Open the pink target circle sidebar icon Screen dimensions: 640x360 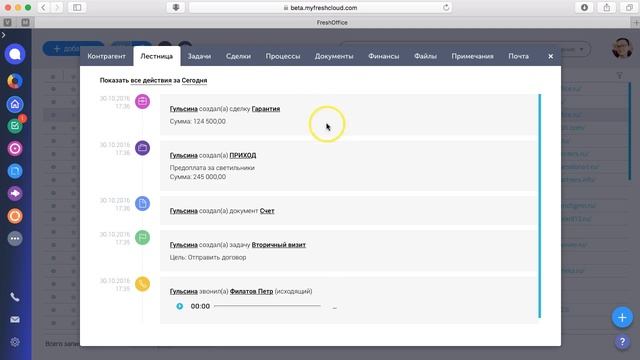[15, 149]
